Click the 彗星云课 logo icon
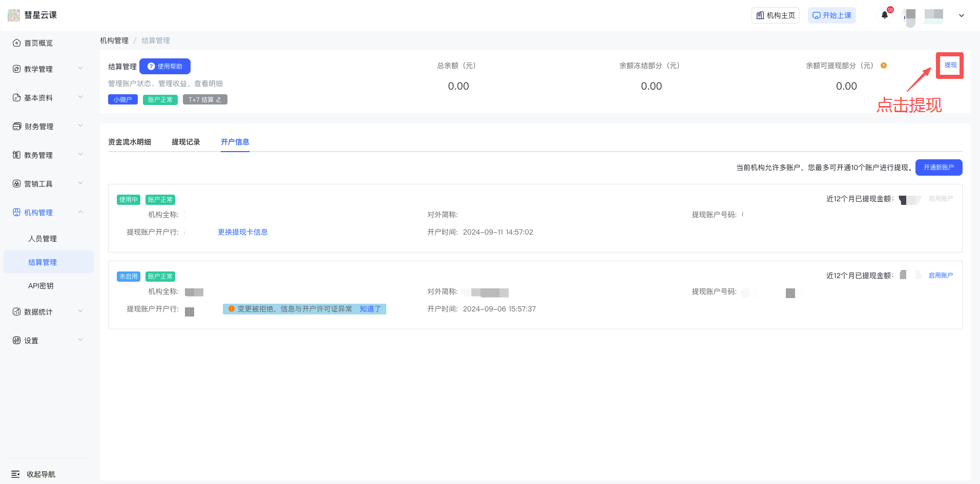Screen dimensions: 980x484 click(14, 15)
